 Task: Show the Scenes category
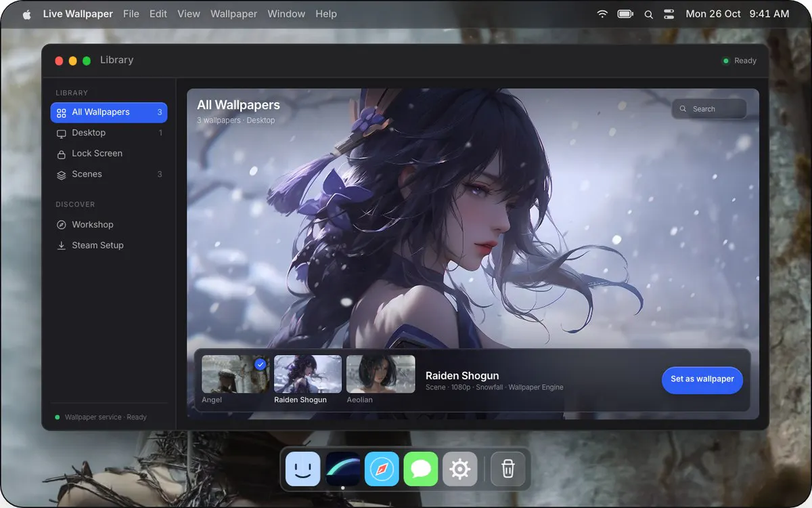tap(109, 174)
